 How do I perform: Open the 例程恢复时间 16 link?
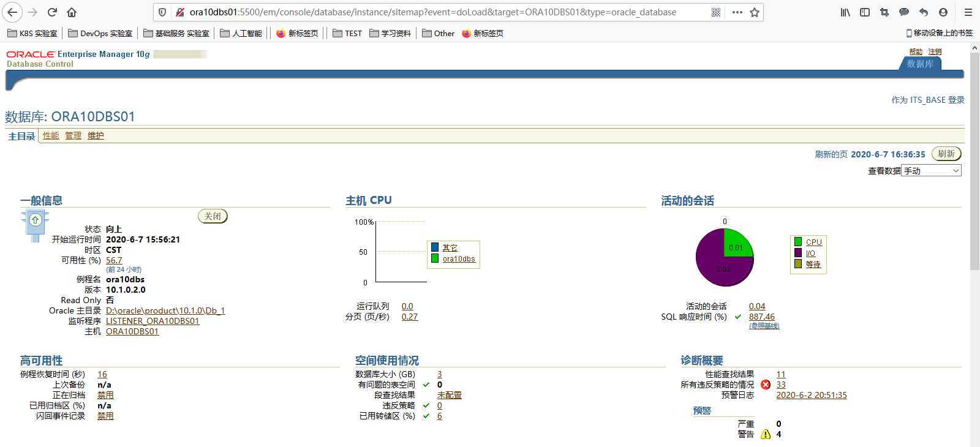click(x=102, y=374)
